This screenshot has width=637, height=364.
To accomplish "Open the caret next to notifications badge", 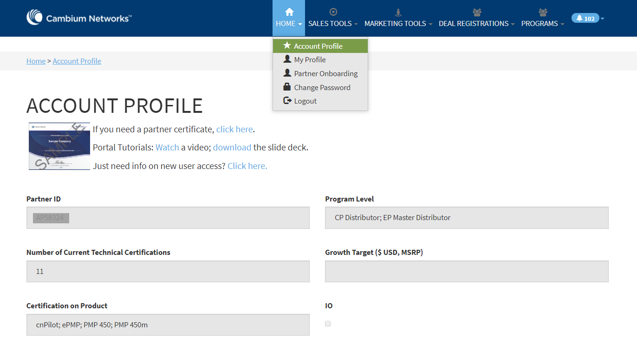I will pyautogui.click(x=602, y=19).
